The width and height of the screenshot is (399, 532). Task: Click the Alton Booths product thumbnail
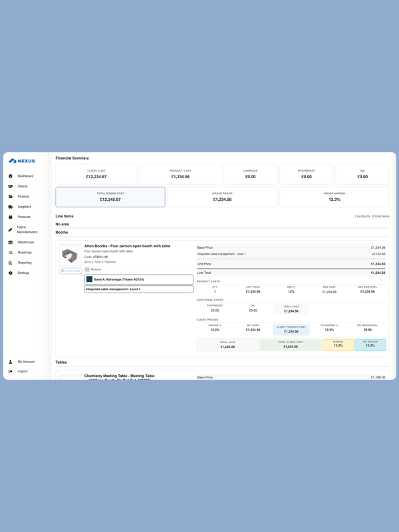point(70,255)
